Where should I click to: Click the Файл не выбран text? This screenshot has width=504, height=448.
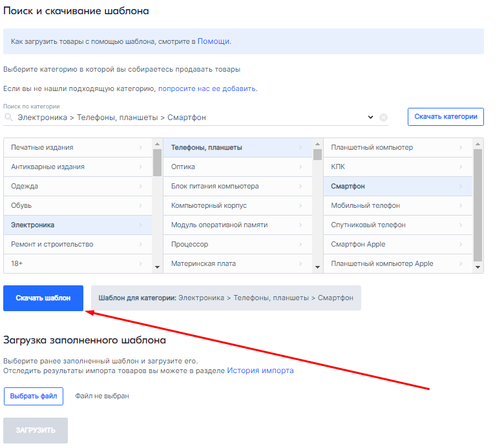click(x=102, y=396)
